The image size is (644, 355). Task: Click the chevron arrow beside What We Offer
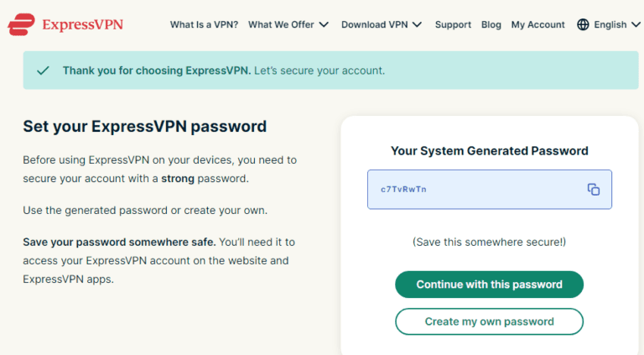point(325,24)
